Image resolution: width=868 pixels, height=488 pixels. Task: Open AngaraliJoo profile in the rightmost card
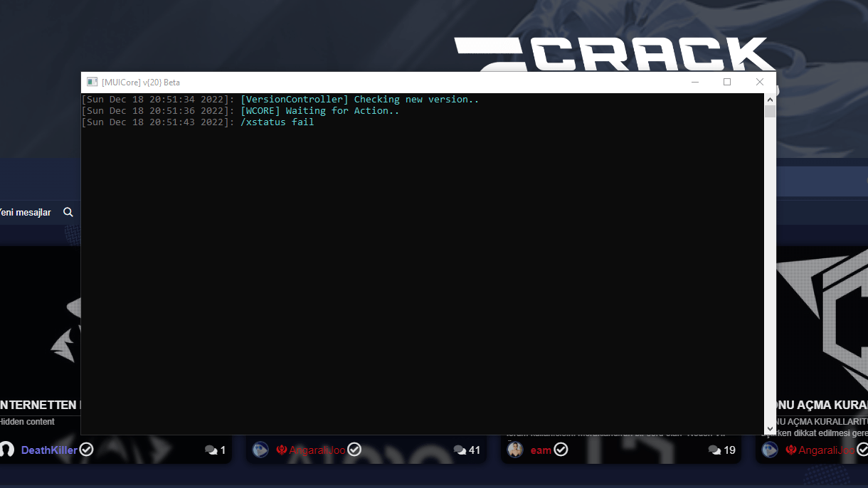click(827, 450)
